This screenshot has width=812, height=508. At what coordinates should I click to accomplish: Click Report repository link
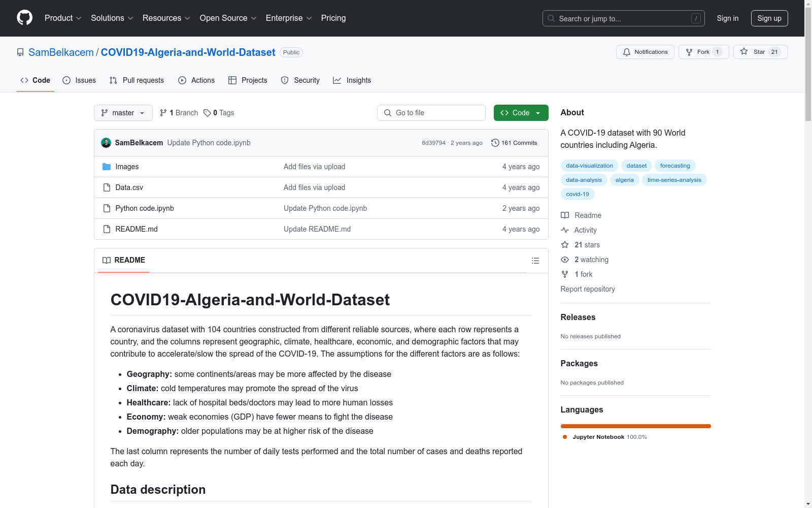(x=588, y=289)
